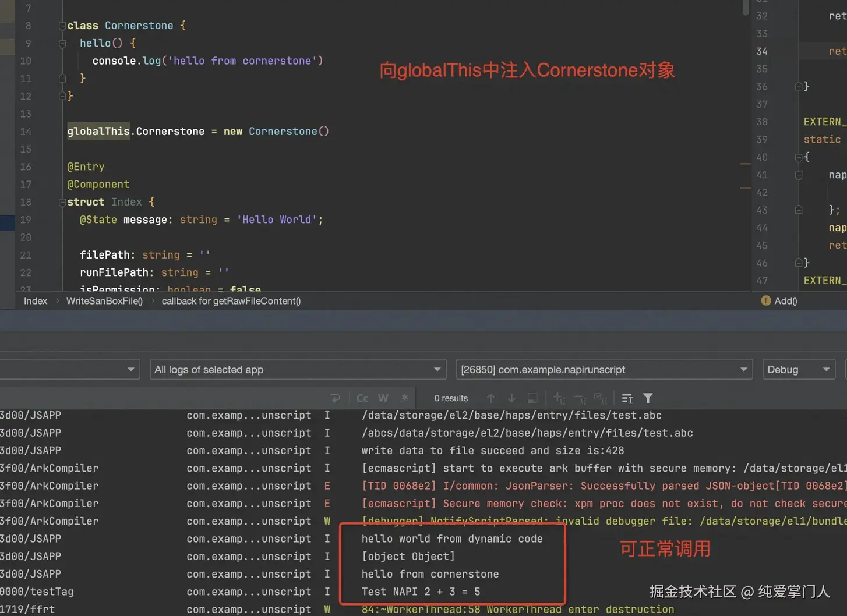Image resolution: width=847 pixels, height=616 pixels.
Task: Click the WriteSanBoxFile() breadcrumb
Action: [x=104, y=301]
